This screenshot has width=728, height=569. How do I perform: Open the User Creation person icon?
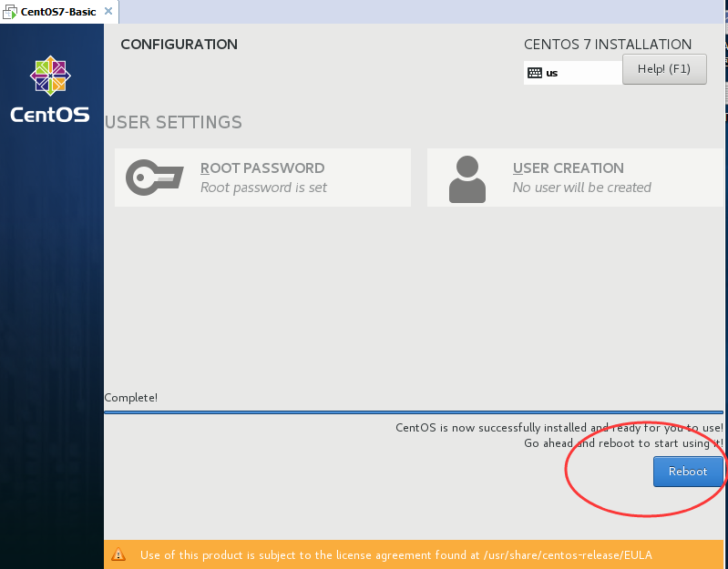point(467,179)
